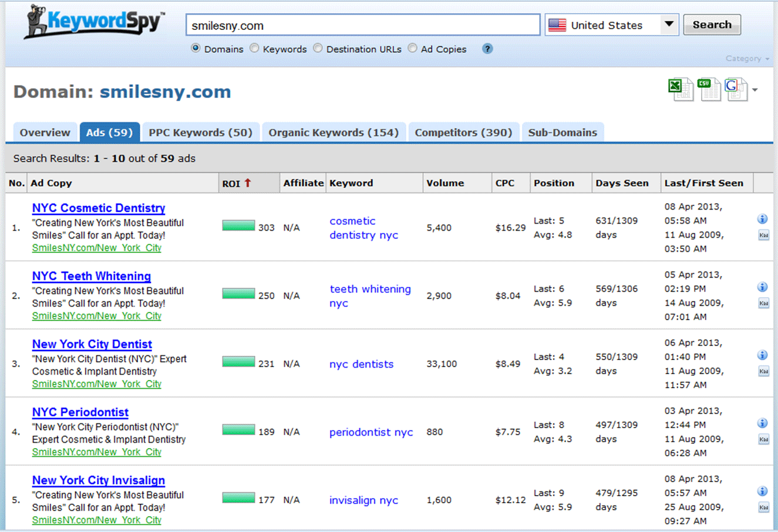This screenshot has height=532, width=778.
Task: Export results as CSV file icon
Action: (709, 90)
